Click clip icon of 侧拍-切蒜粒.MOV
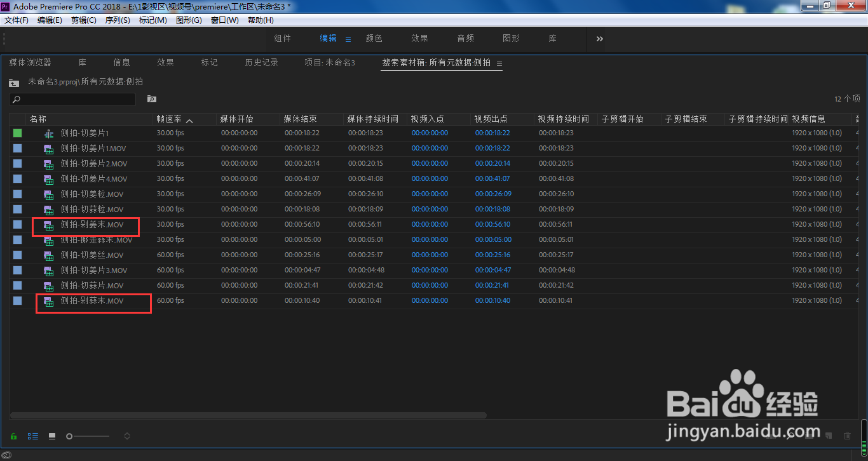The image size is (868, 461). coord(48,210)
